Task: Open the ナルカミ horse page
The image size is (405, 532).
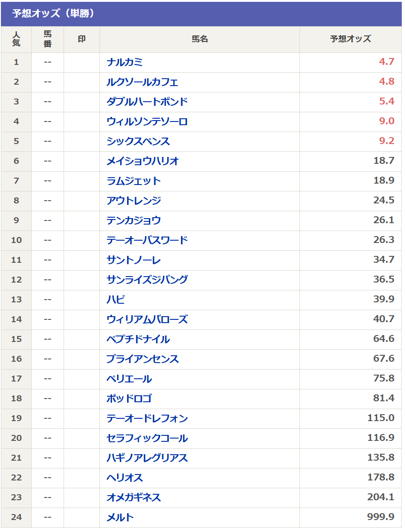Action: pos(124,62)
